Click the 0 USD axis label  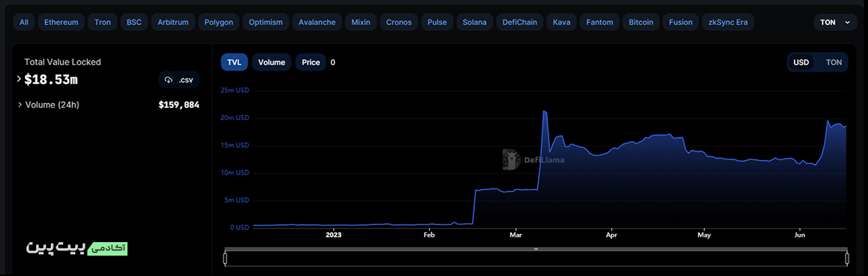click(239, 228)
